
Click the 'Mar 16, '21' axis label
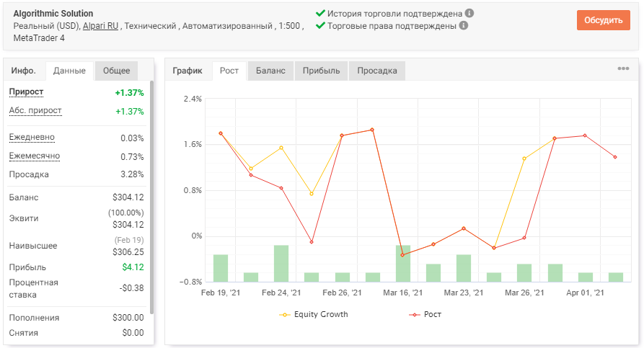[402, 293]
